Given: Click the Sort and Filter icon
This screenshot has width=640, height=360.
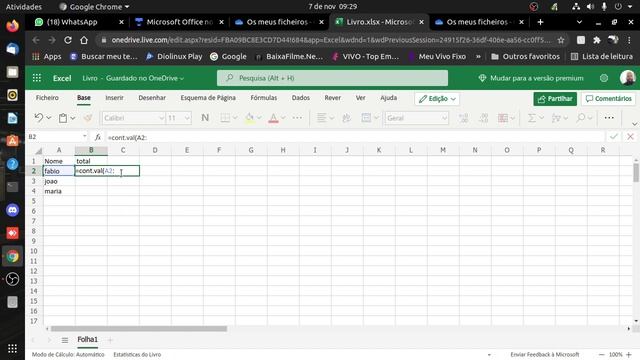Looking at the screenshot, I should coord(556,118).
